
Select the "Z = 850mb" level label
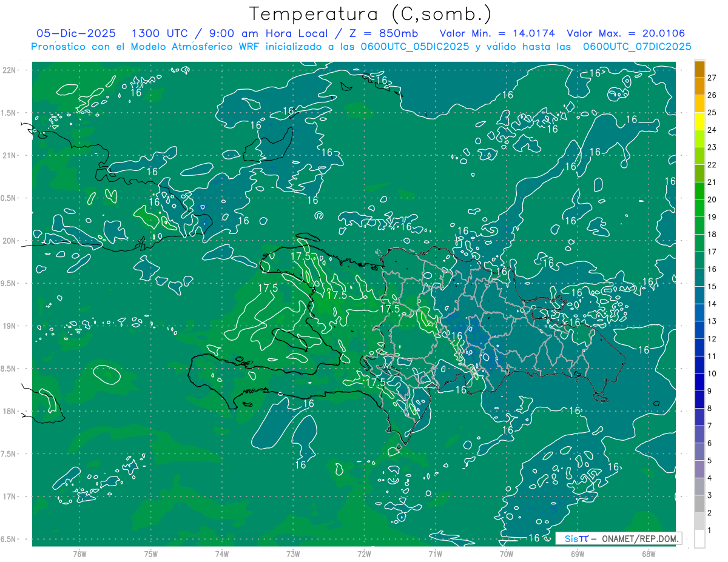point(384,33)
